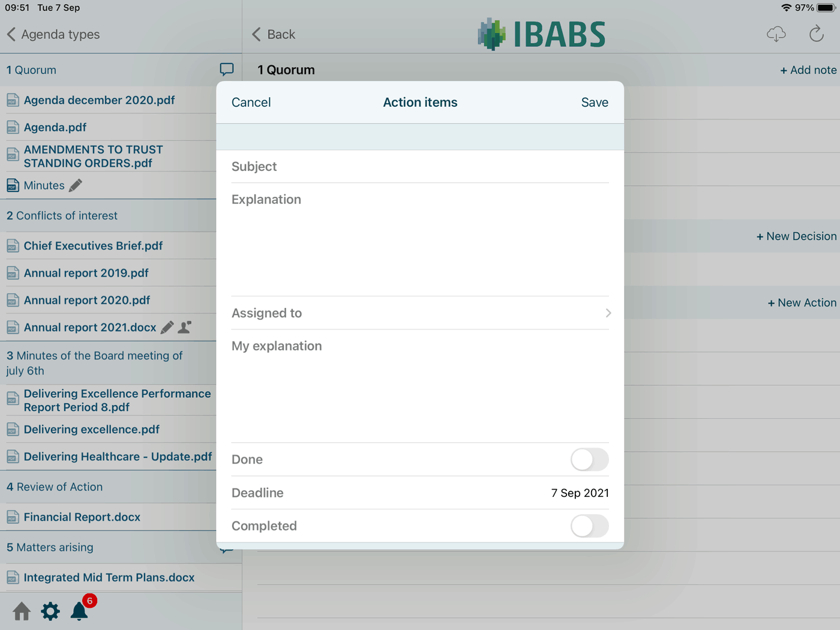Viewport: 840px width, 630px height.
Task: Open Delivering excellence.pdf
Action: (92, 429)
